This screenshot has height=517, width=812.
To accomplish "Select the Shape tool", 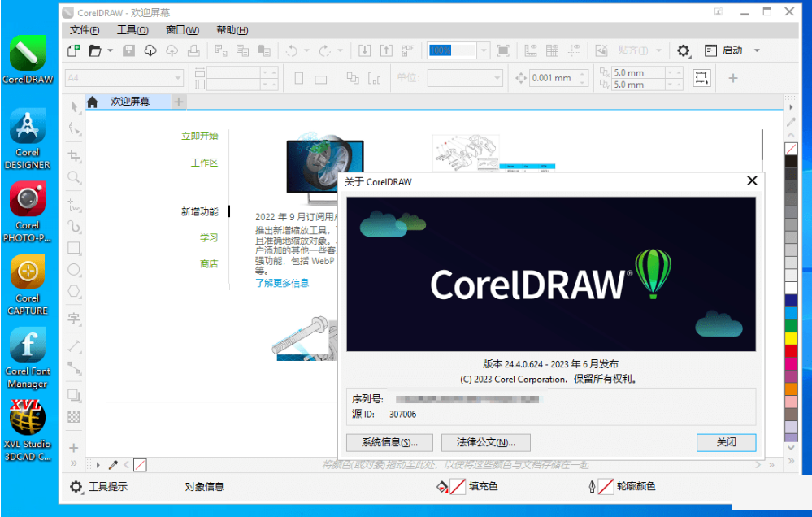I will click(x=73, y=128).
